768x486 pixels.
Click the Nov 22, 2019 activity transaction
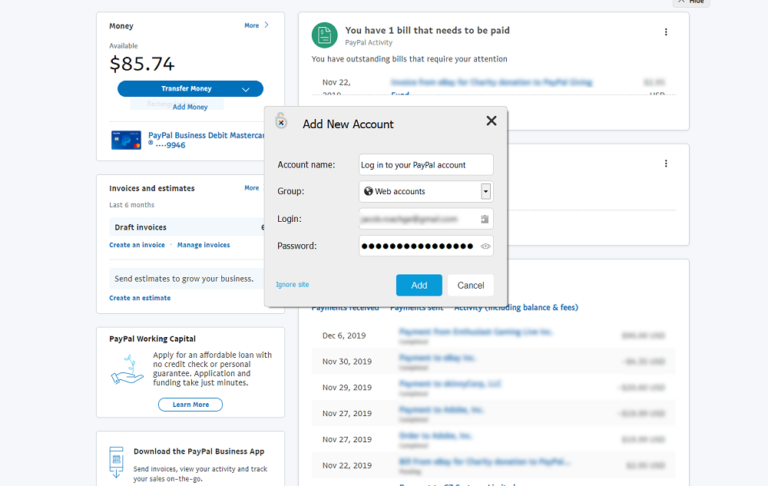coord(493,465)
